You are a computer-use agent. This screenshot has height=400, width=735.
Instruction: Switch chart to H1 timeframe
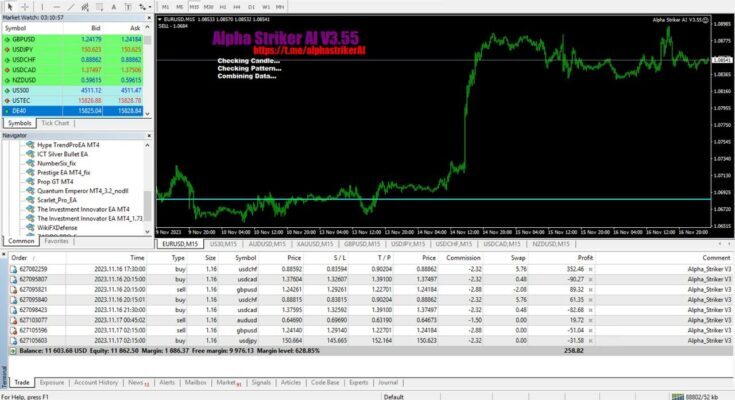pyautogui.click(x=223, y=7)
